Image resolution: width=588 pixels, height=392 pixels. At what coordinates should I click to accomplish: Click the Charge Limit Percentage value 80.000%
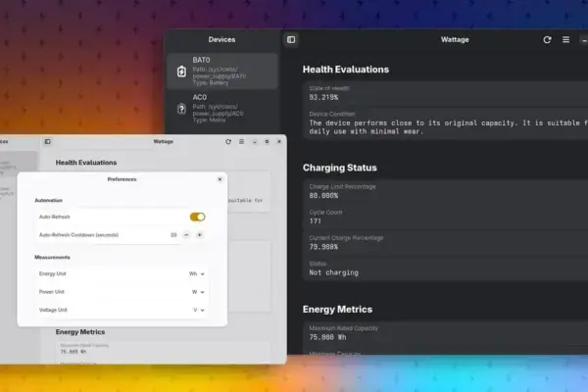pos(323,196)
